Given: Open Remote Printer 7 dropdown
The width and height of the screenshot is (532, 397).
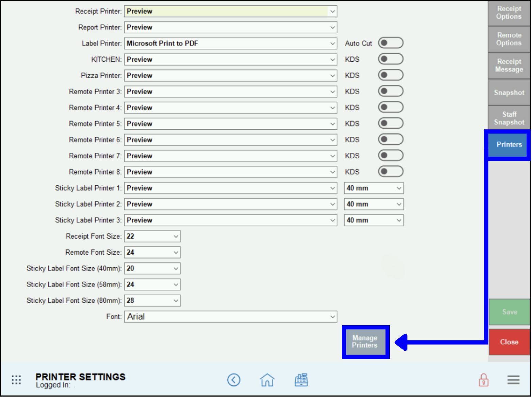Looking at the screenshot, I should point(230,156).
